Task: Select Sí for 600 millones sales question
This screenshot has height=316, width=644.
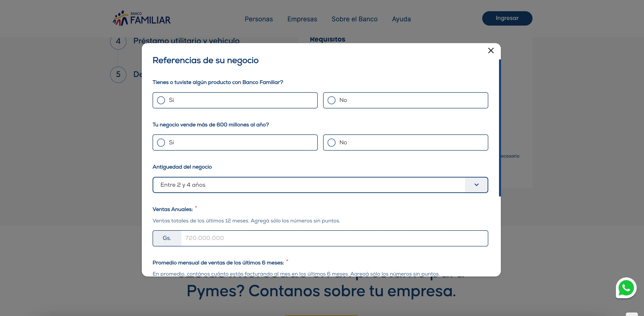Action: point(161,143)
